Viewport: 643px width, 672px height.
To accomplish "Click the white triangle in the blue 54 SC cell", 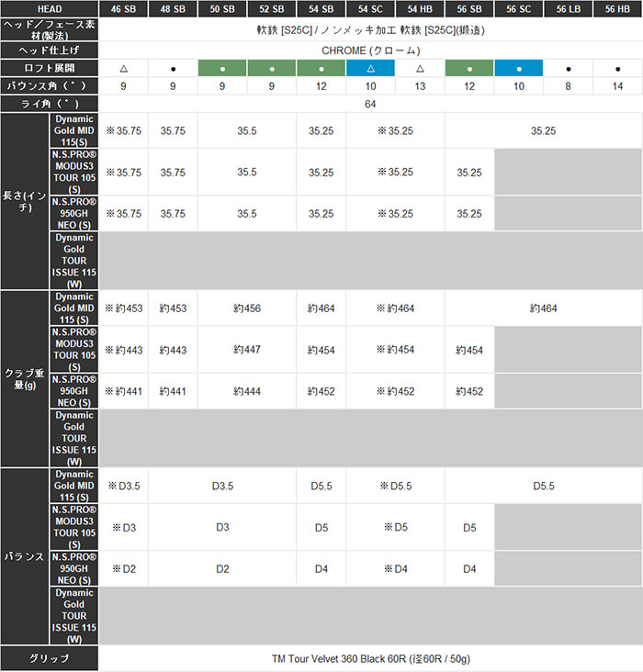I will pyautogui.click(x=370, y=69).
